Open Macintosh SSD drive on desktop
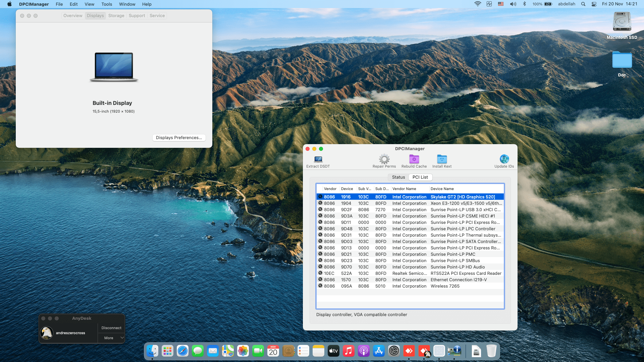This screenshot has height=362, width=644. 622,22
